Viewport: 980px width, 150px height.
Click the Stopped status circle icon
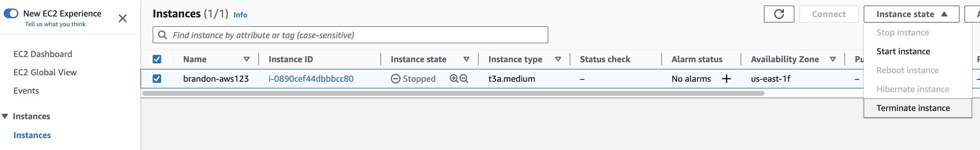(x=395, y=79)
